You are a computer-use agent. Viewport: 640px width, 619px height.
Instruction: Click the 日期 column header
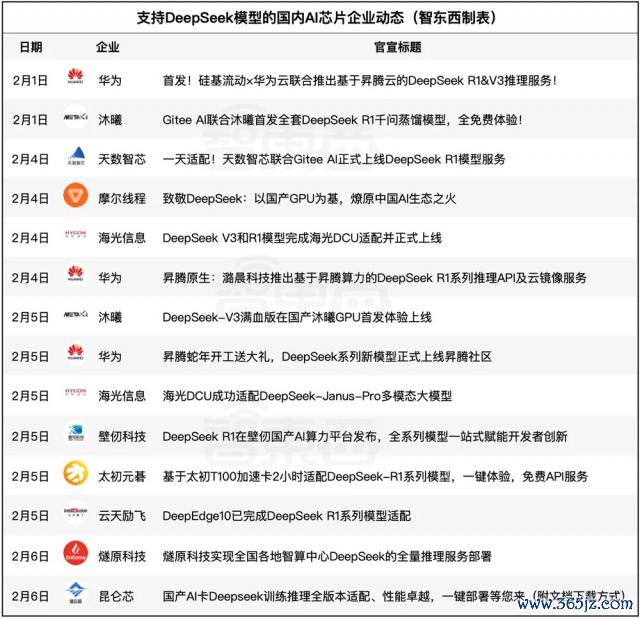(31, 47)
